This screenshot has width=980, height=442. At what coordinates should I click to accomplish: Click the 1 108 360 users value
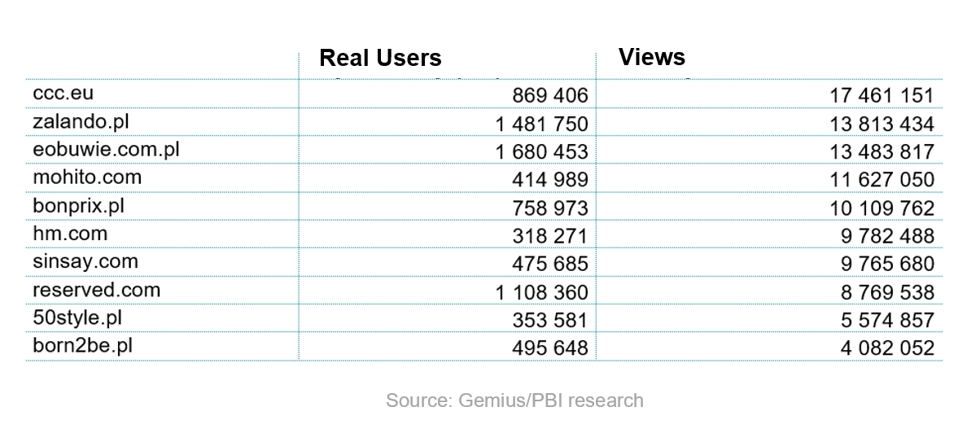click(x=541, y=292)
